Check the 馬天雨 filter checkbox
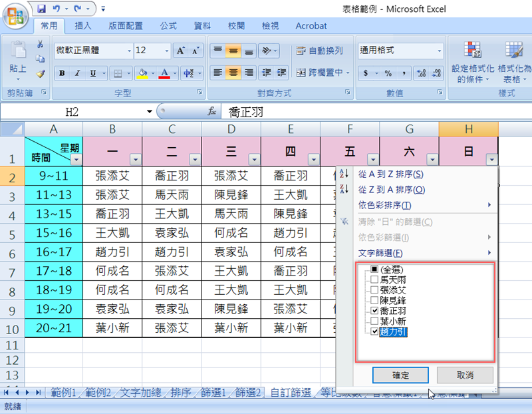The width and height of the screenshot is (532, 414). 374,280
